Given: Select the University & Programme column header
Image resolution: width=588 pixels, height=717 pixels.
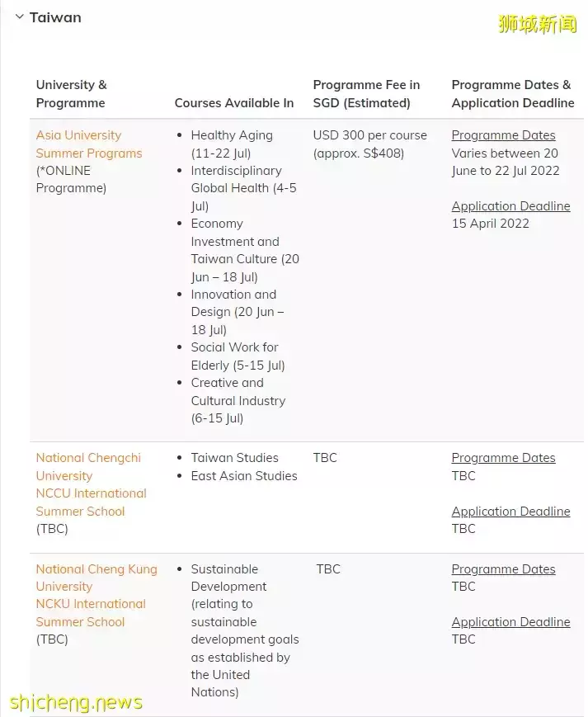Looking at the screenshot, I should click(x=72, y=93).
